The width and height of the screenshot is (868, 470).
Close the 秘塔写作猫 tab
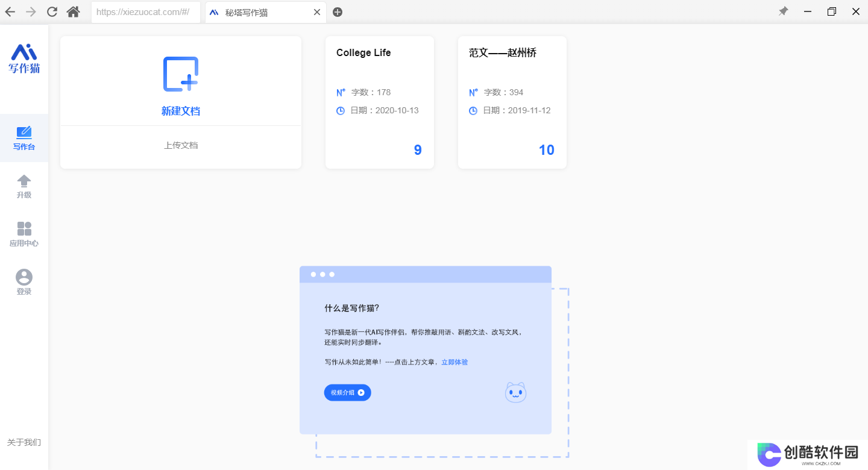point(317,12)
